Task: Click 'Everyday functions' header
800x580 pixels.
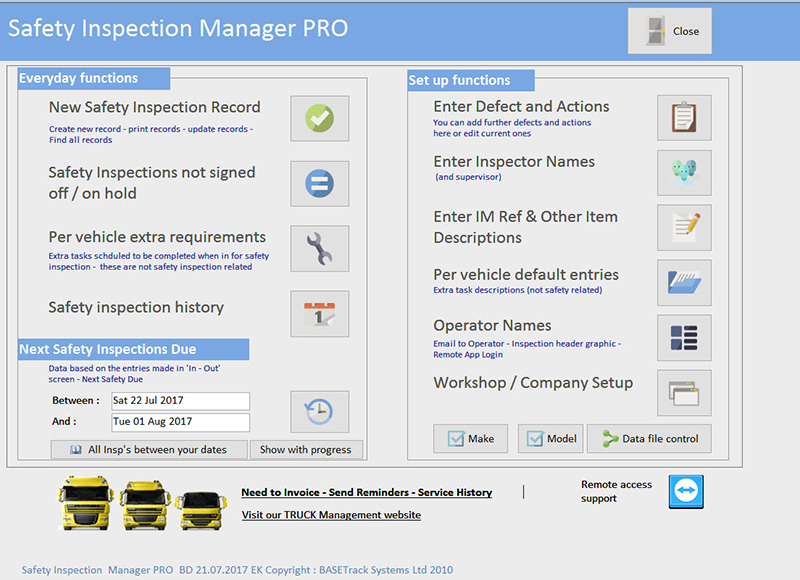Action: (94, 79)
